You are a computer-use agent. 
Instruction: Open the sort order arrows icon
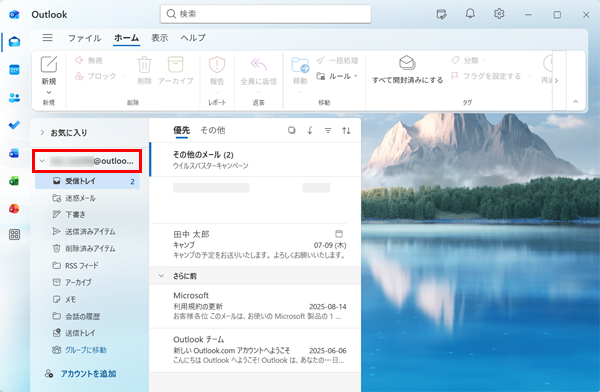[346, 131]
